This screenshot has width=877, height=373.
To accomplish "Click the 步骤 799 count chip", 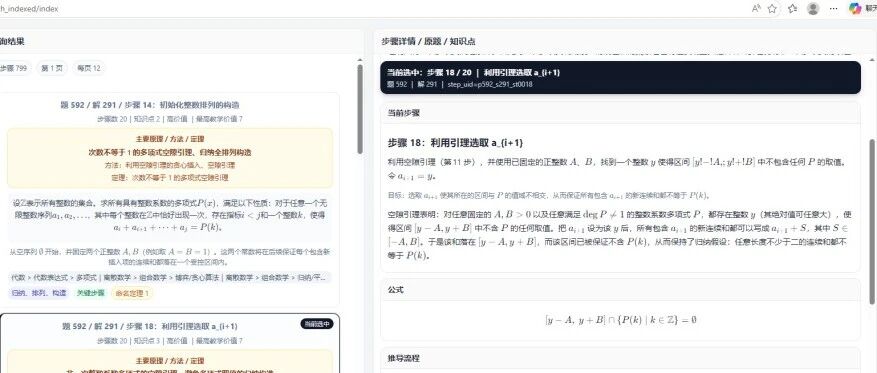I will [x=15, y=68].
